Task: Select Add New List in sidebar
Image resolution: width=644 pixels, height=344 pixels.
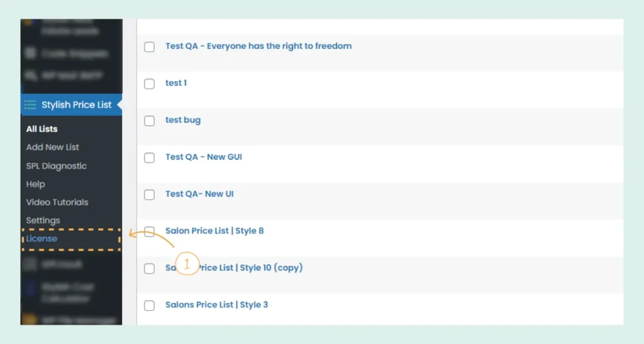Action: tap(53, 147)
